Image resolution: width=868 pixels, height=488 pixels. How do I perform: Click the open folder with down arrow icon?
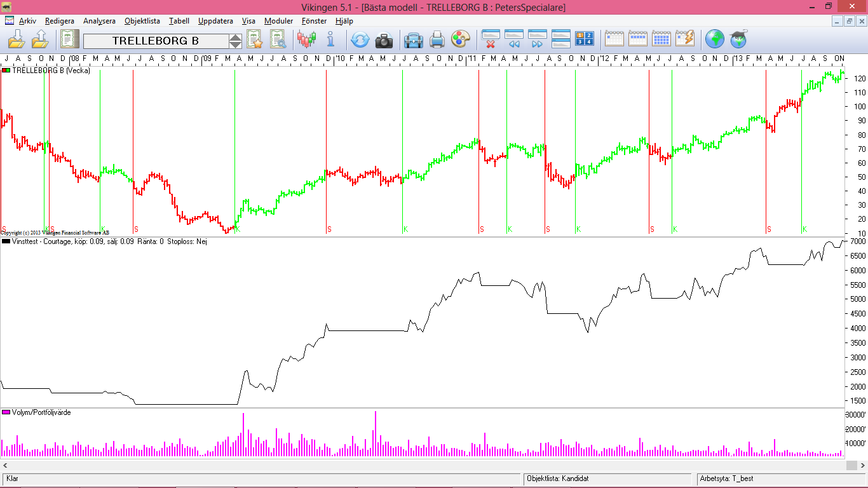point(17,40)
